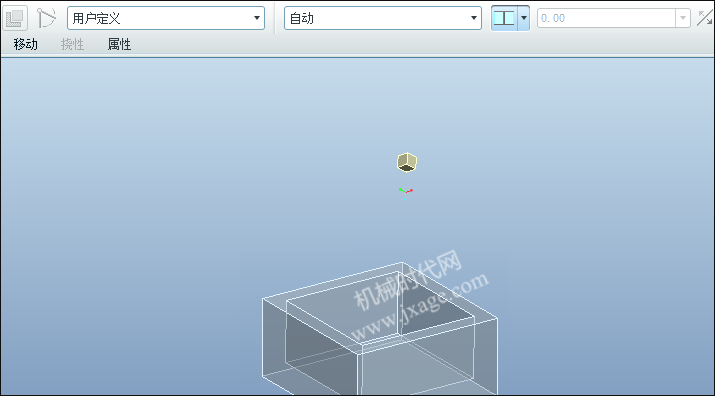
Task: Open the 用户定义 constraint set dropdown
Action: click(166, 18)
